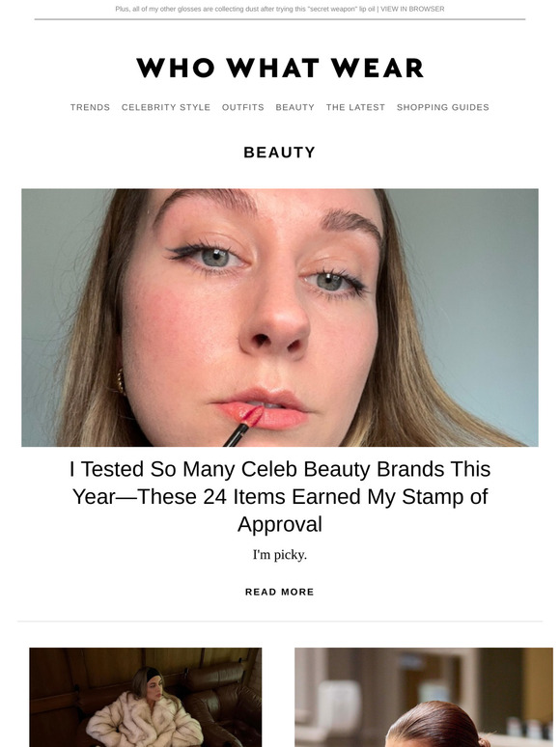The width and height of the screenshot is (560, 747).
Task: Click the "I'm picky." subheading text
Action: 280,555
